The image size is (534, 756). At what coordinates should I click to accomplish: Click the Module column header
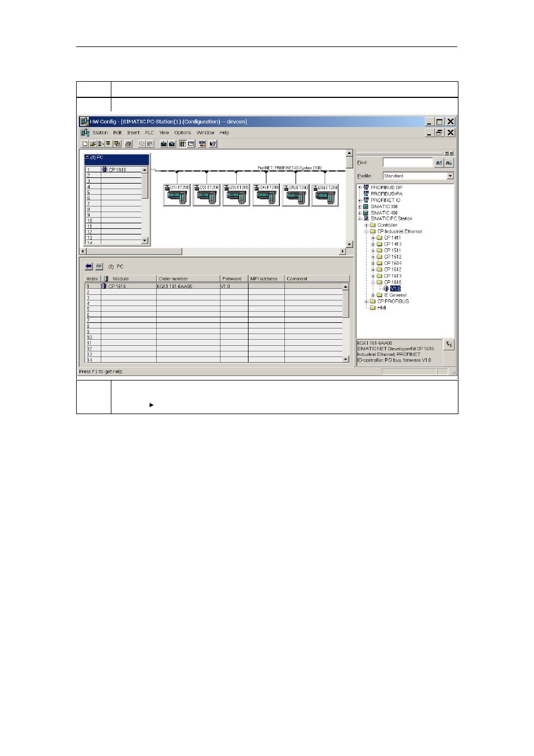pos(129,279)
